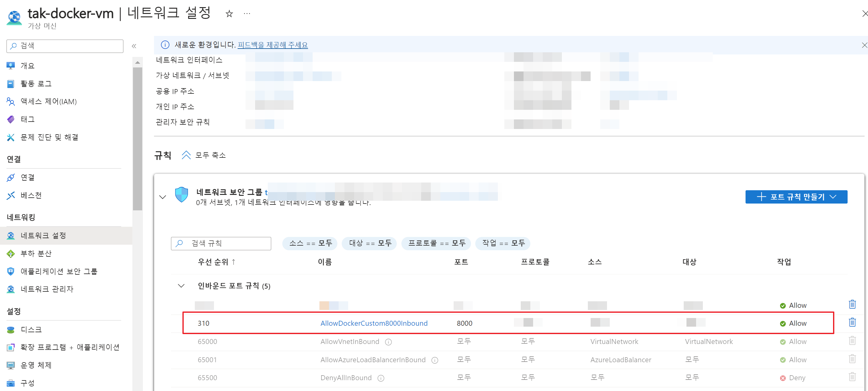
Task: Open the more options ellipsis in the header
Action: pos(247,14)
